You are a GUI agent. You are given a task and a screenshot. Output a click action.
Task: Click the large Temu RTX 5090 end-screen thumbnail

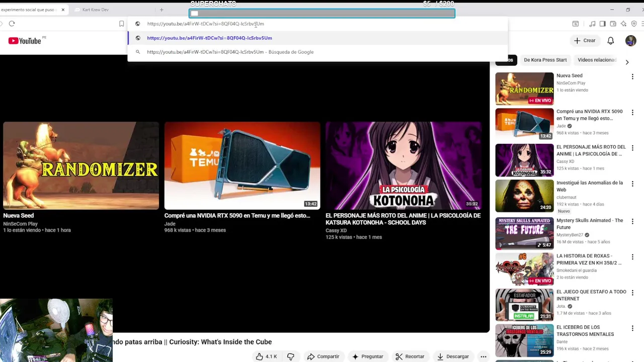[x=242, y=165]
